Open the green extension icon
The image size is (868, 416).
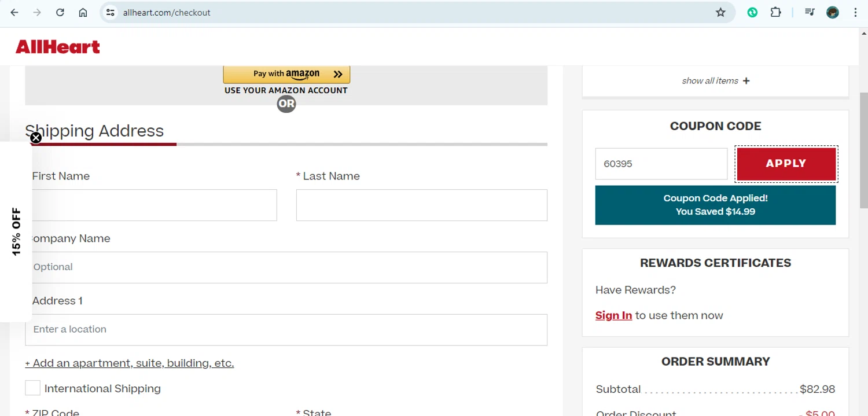(x=752, y=12)
